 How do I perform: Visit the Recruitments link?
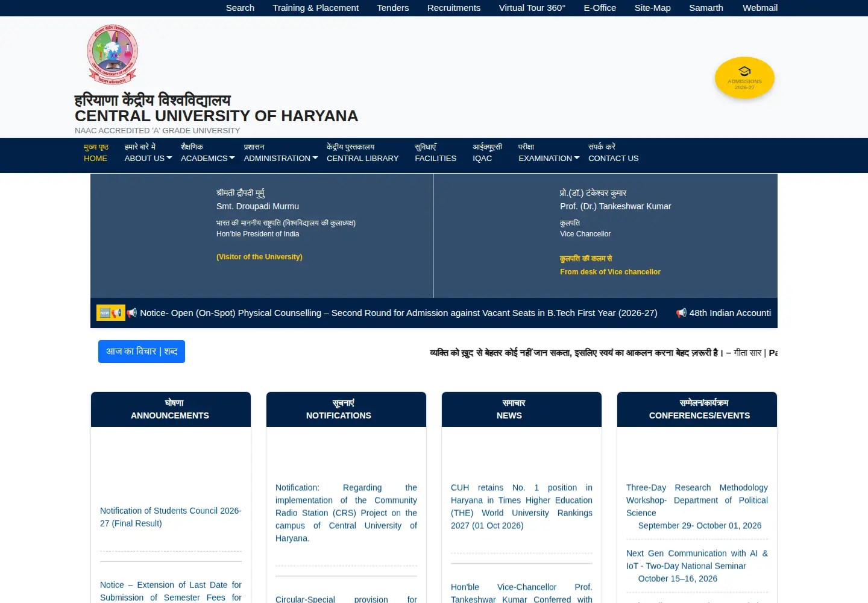454,8
